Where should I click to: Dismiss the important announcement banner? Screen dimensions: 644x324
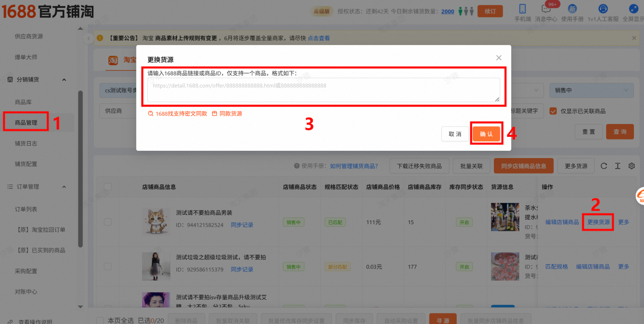[634, 38]
